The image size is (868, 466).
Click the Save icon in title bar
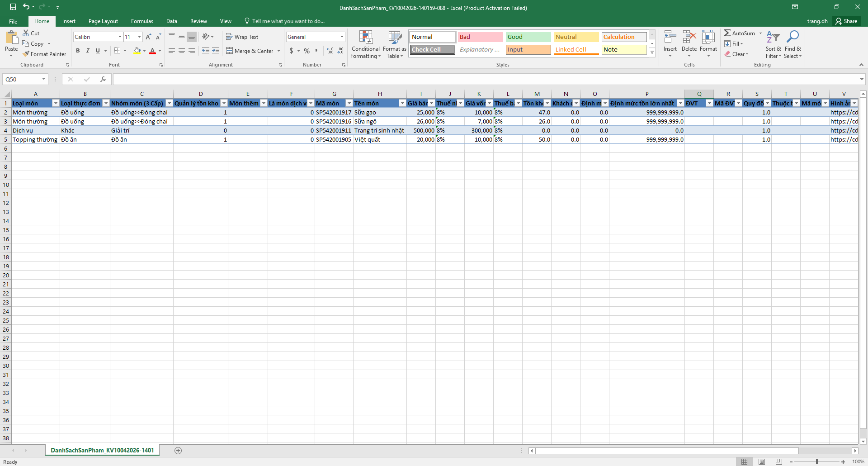coord(13,7)
